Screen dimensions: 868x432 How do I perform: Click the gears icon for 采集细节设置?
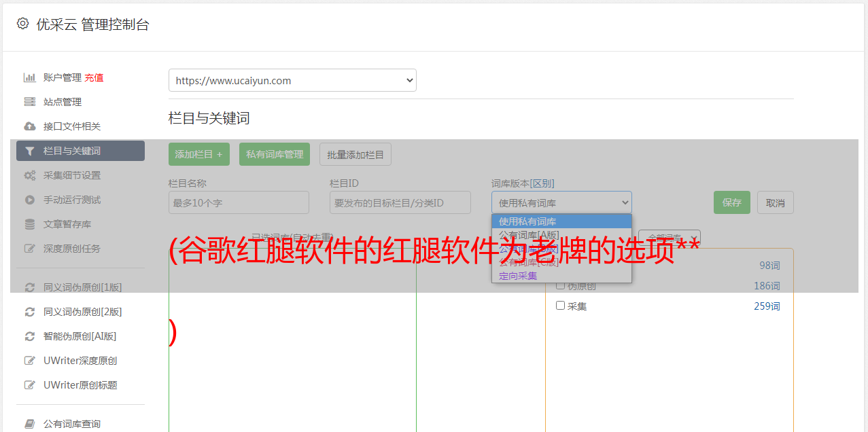coord(29,175)
